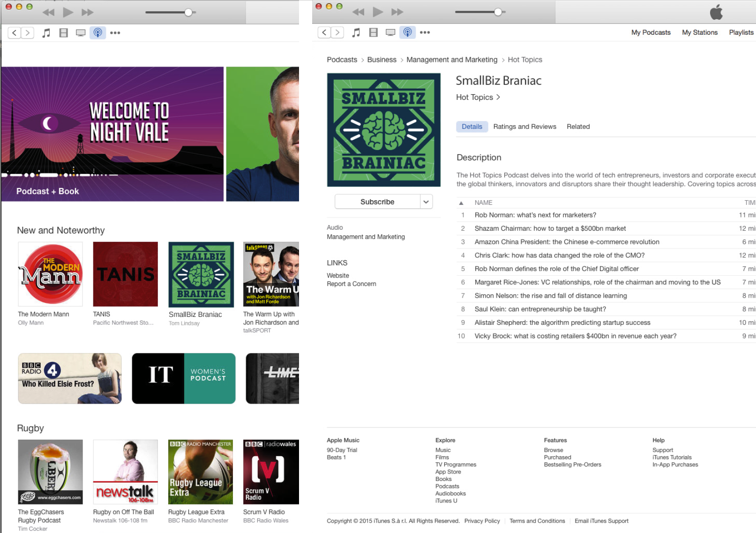The height and width of the screenshot is (533, 756).
Task: Expand the Subscribe dropdown arrow
Action: 426,202
